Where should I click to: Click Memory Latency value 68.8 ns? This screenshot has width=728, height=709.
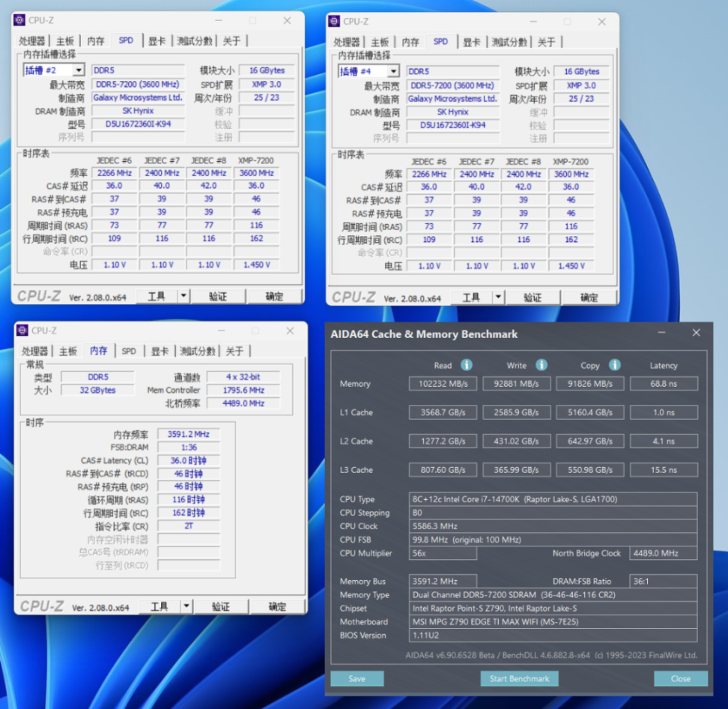point(664,384)
